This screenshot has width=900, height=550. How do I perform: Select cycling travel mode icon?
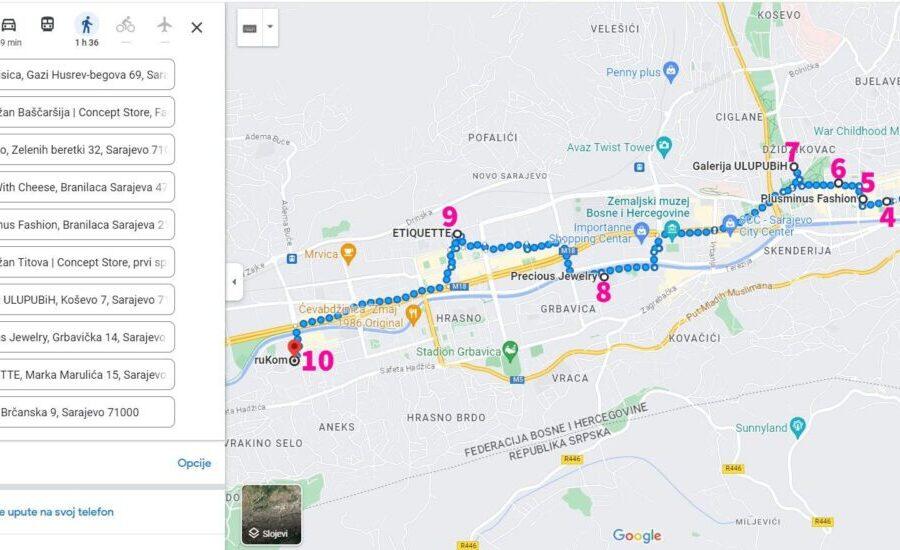126,25
